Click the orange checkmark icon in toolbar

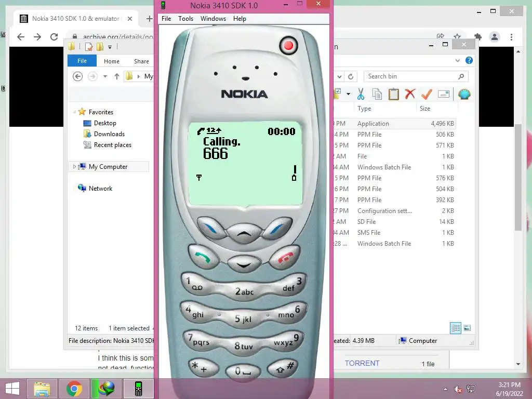coord(427,94)
